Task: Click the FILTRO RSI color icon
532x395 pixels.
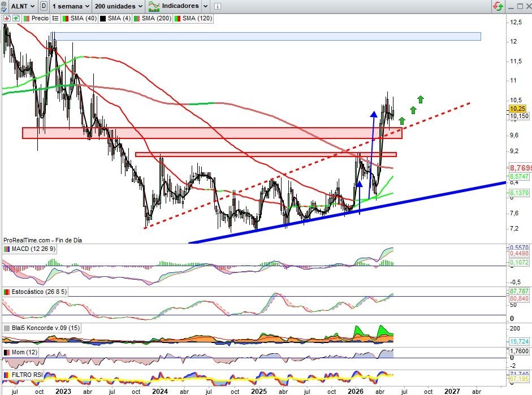Action: coord(6,375)
